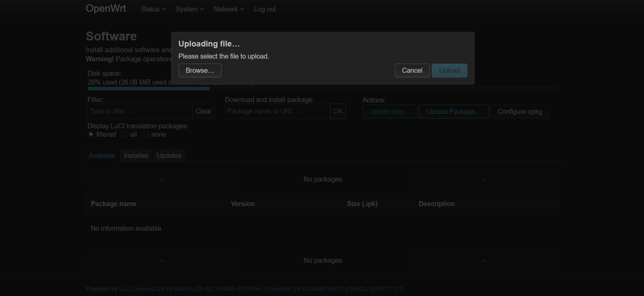Click the top previous page « button
The width and height of the screenshot is (644, 296).
(x=162, y=179)
